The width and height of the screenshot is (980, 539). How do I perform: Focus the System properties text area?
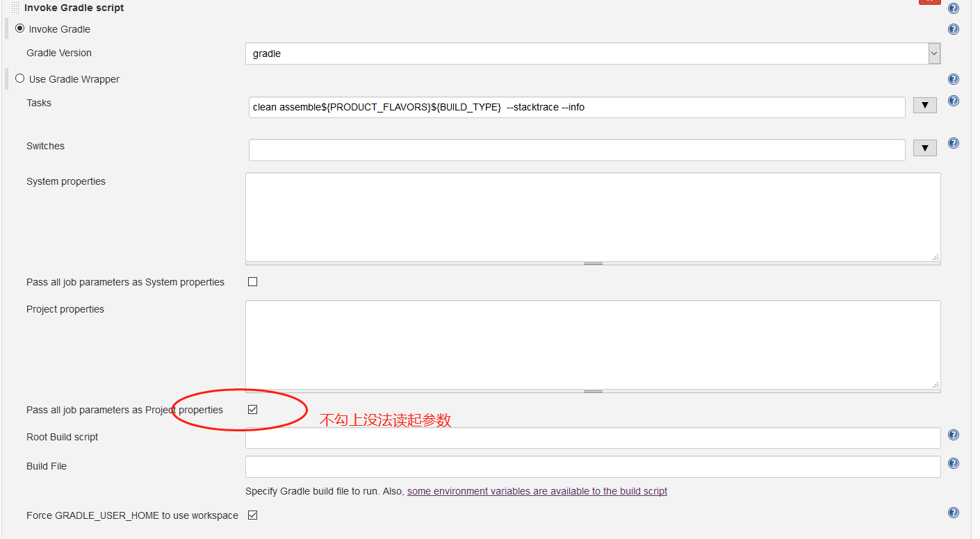(x=593, y=217)
